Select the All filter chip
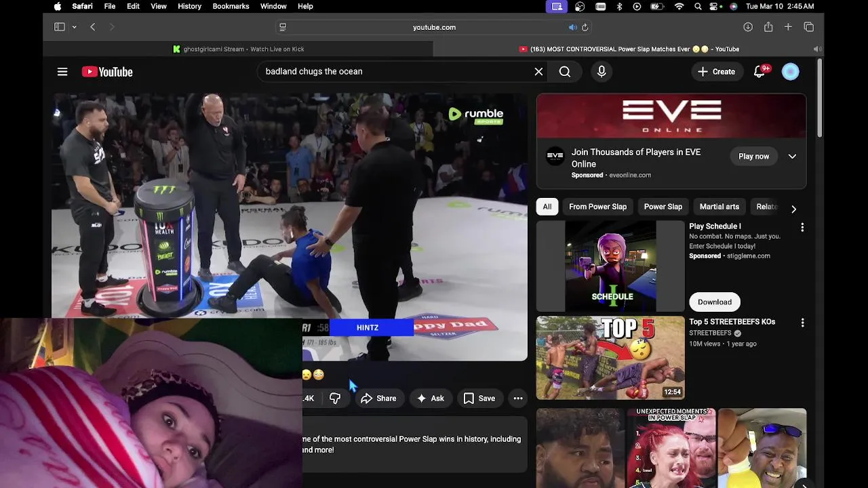 pyautogui.click(x=547, y=207)
